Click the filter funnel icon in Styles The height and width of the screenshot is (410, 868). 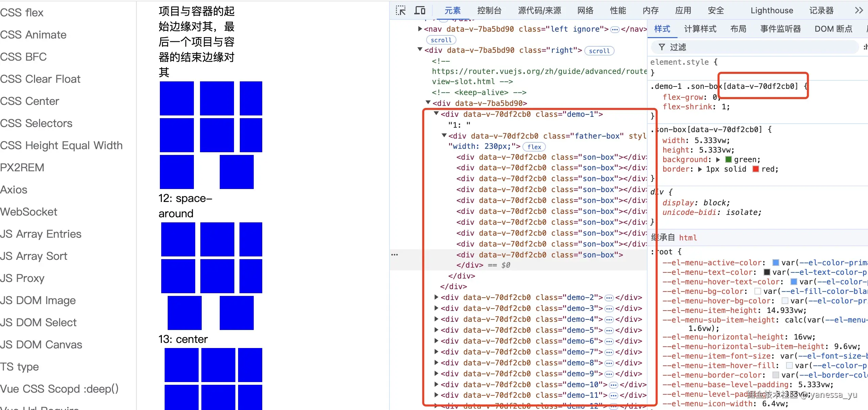click(662, 47)
